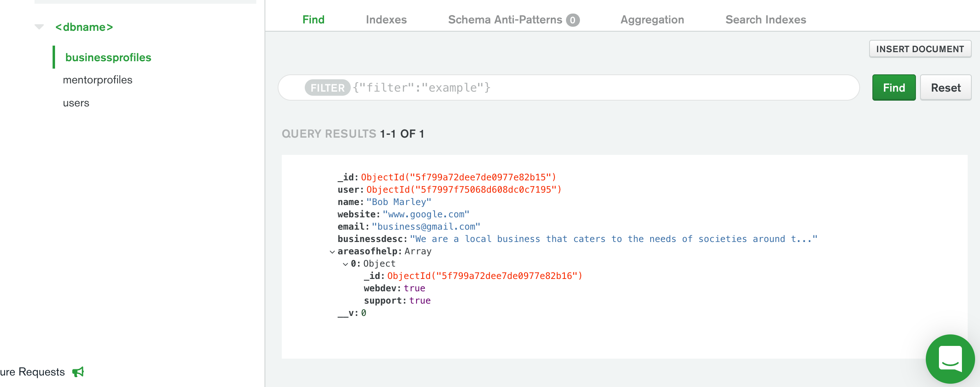
Task: Collapse the 0: Object chevron
Action: pos(345,264)
